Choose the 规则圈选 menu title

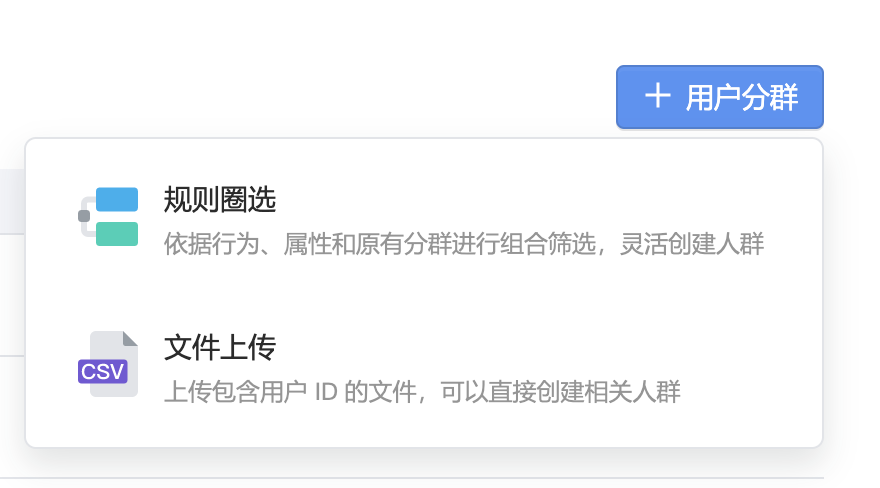tap(219, 199)
